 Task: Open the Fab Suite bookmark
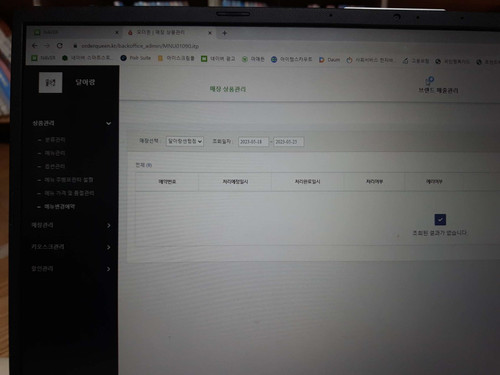136,58
